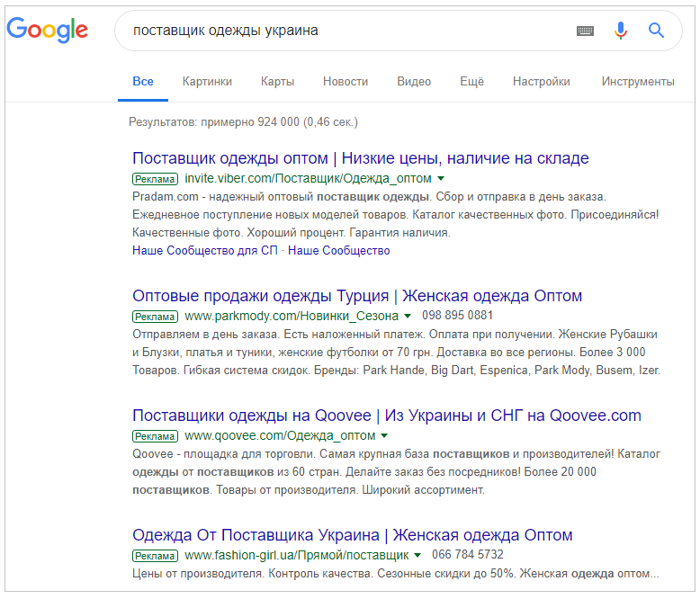Click phone number 066 784 5732
Screen dimensions: 700x599
point(467,555)
